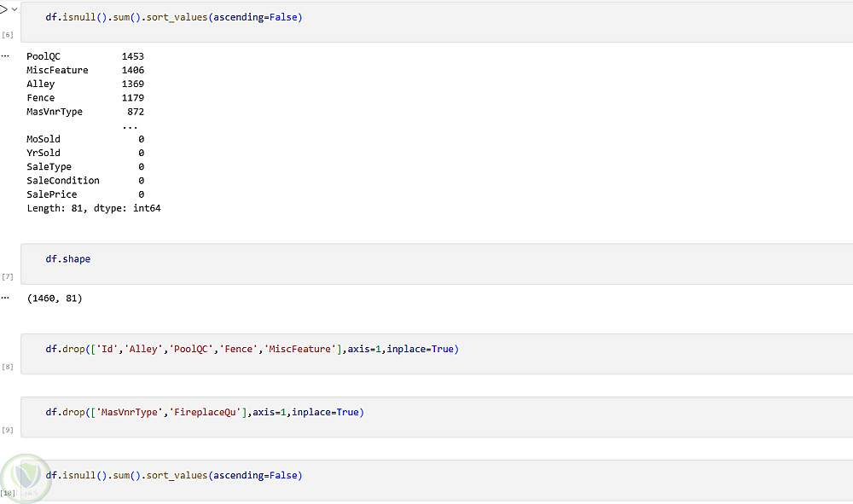The image size is (853, 504).
Task: Run the first cell with the play icon
Action: point(3,9)
